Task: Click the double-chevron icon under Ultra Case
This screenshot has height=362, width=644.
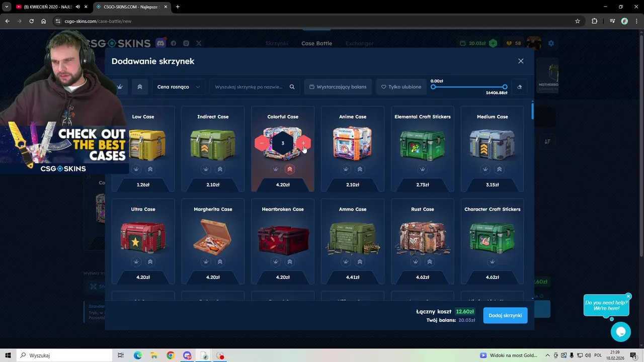Action: tap(150, 262)
